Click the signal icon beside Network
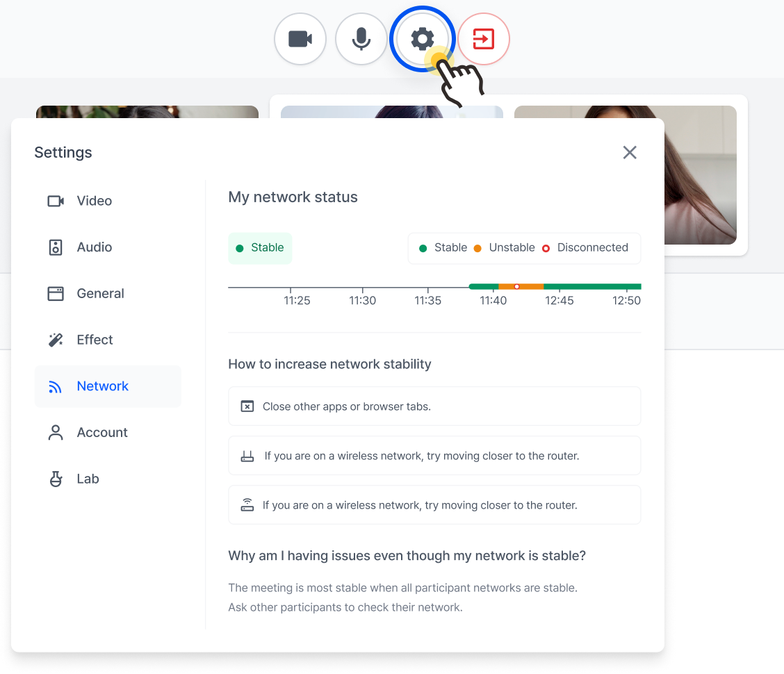Image resolution: width=784 pixels, height=674 pixels. 55,386
